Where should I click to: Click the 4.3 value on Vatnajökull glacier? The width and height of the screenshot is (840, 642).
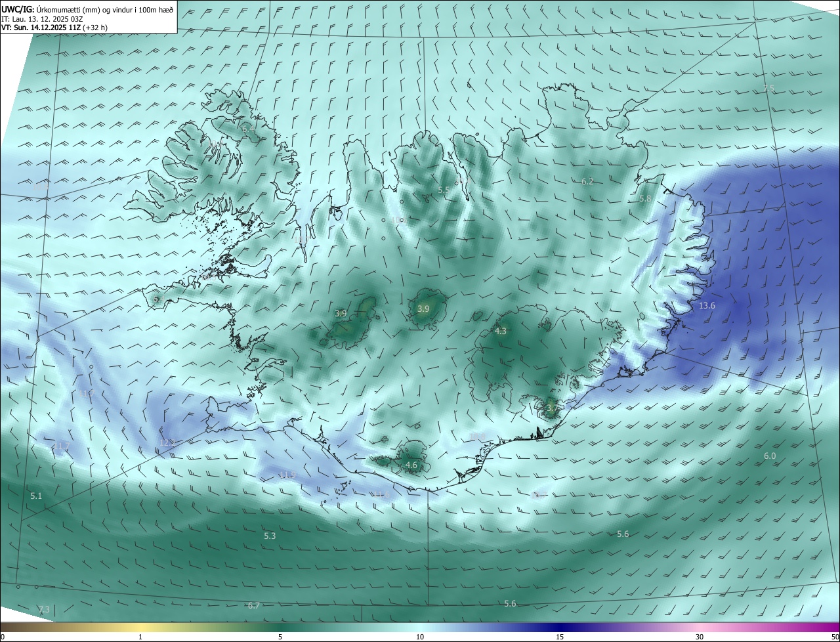501,332
